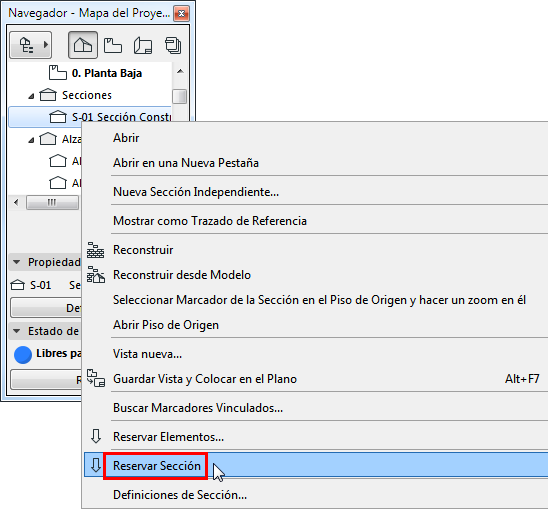This screenshot has width=548, height=510.
Task: Choose Seleccionar Marcador de la Sección entry
Action: 319,300
